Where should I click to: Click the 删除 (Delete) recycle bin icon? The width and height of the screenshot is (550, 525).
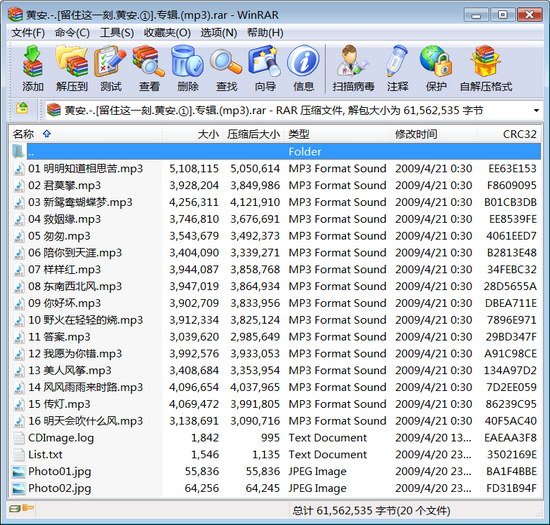[x=188, y=62]
